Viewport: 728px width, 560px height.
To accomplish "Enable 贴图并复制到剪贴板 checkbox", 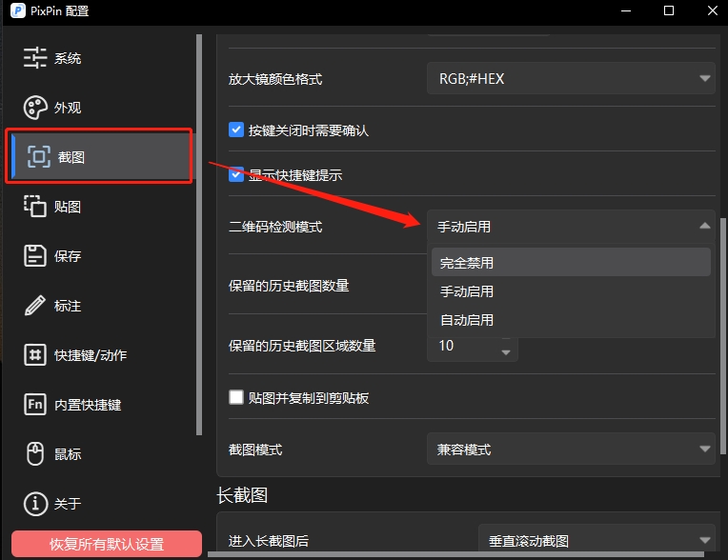I will 237,398.
